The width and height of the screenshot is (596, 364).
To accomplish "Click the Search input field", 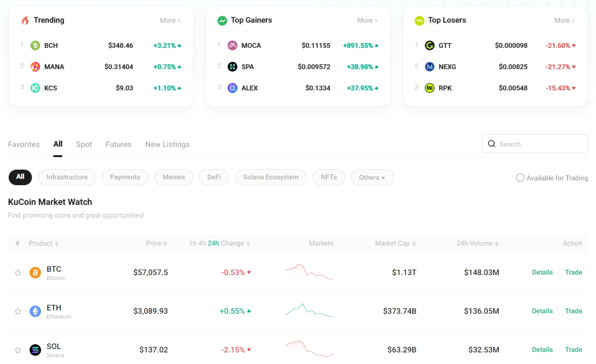I will [x=540, y=144].
